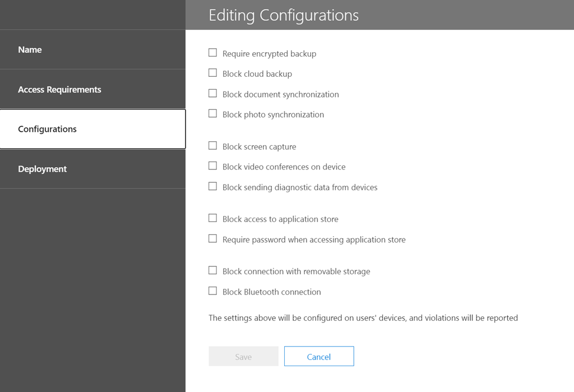Screen dimensions: 574x392
Task: Enable Require encrypted backup checkbox
Action: point(212,53)
